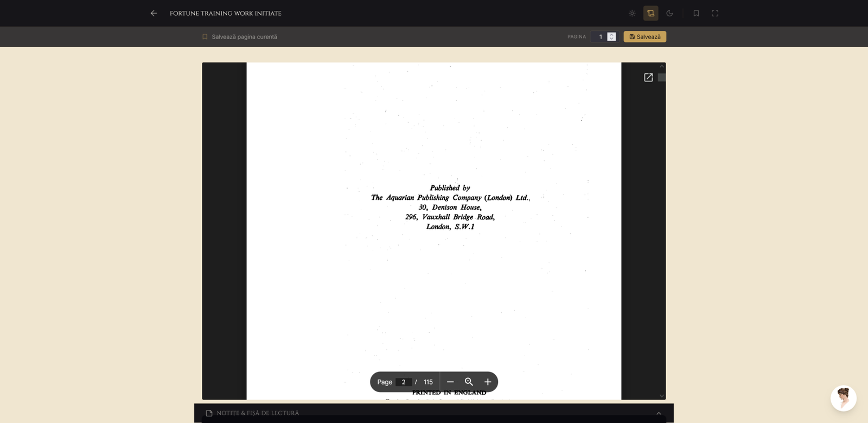Enter fullscreen reading mode

click(x=715, y=13)
